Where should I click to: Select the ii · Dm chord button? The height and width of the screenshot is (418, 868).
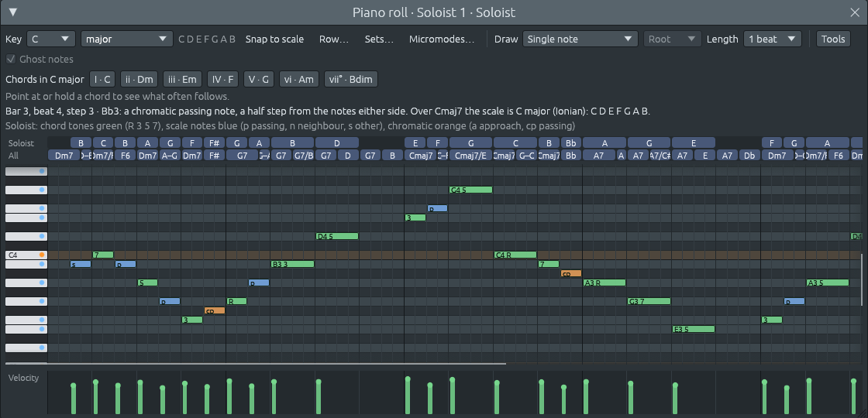[139, 79]
